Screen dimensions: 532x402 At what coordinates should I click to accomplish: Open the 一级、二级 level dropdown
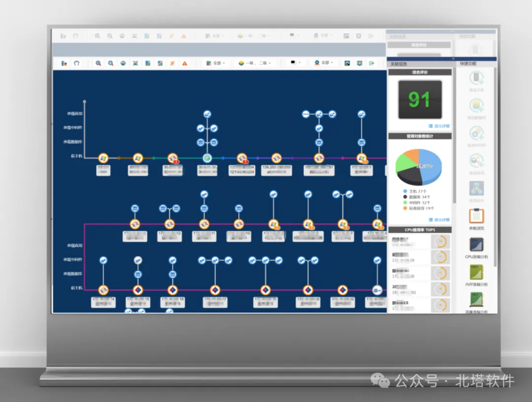click(x=255, y=63)
